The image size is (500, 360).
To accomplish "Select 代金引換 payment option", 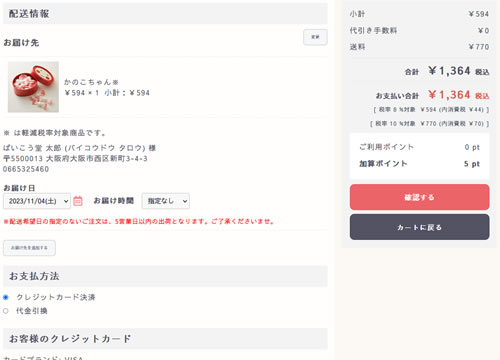I will pyautogui.click(x=6, y=311).
